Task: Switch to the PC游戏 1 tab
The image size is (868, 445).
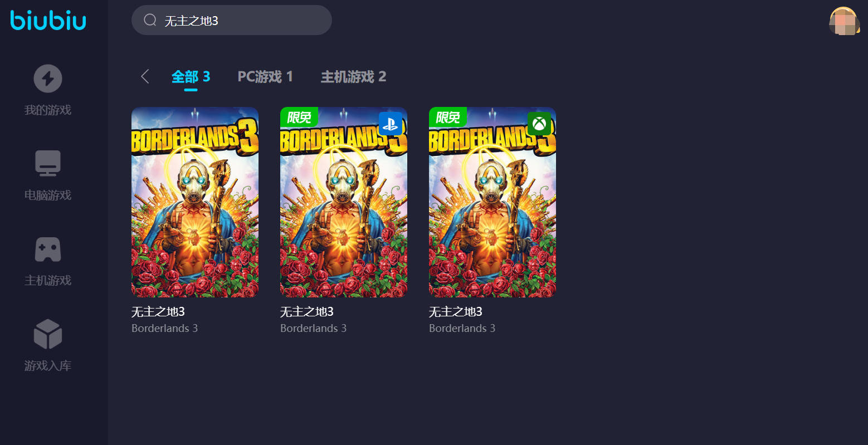Action: (x=265, y=77)
